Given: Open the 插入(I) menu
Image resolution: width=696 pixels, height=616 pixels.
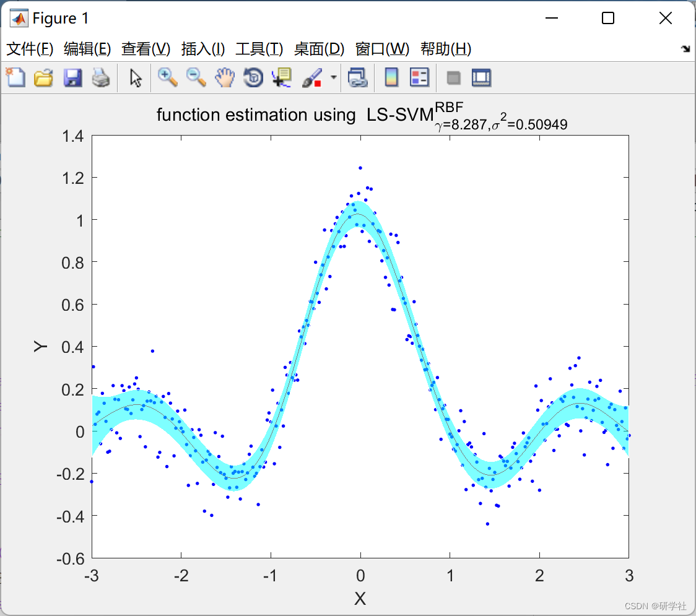Looking at the screenshot, I should tap(203, 49).
